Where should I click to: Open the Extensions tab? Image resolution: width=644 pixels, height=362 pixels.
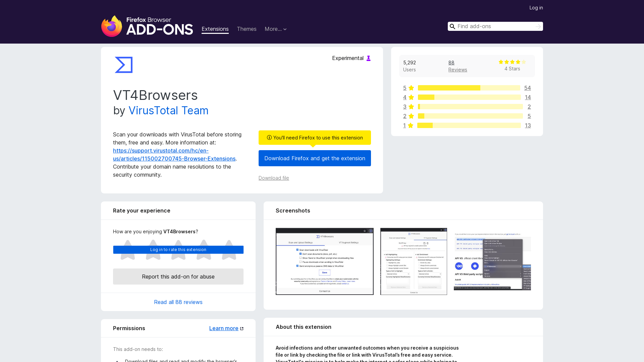pyautogui.click(x=215, y=29)
